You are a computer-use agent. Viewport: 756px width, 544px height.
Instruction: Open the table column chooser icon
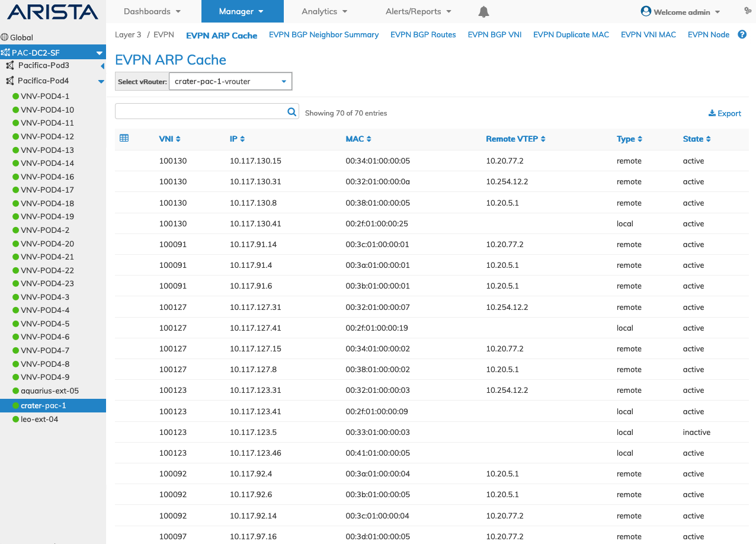click(x=124, y=138)
